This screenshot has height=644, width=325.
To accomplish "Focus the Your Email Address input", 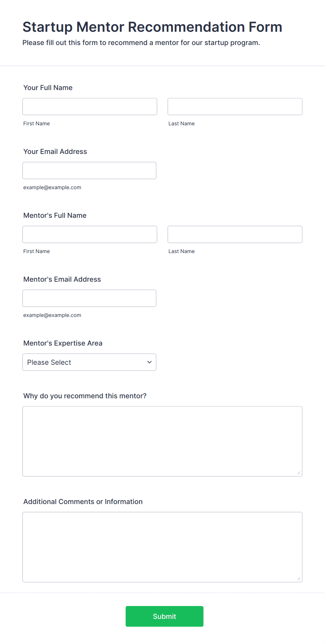I will pyautogui.click(x=89, y=170).
